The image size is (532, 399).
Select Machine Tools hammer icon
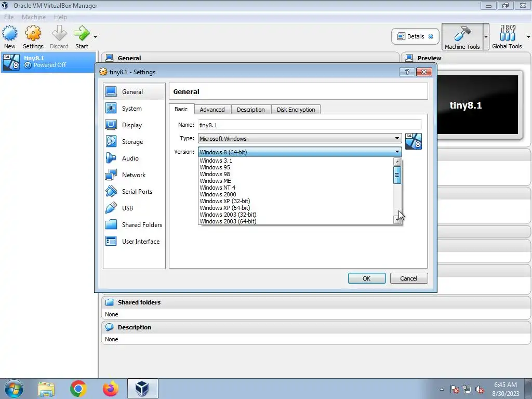coord(462,37)
